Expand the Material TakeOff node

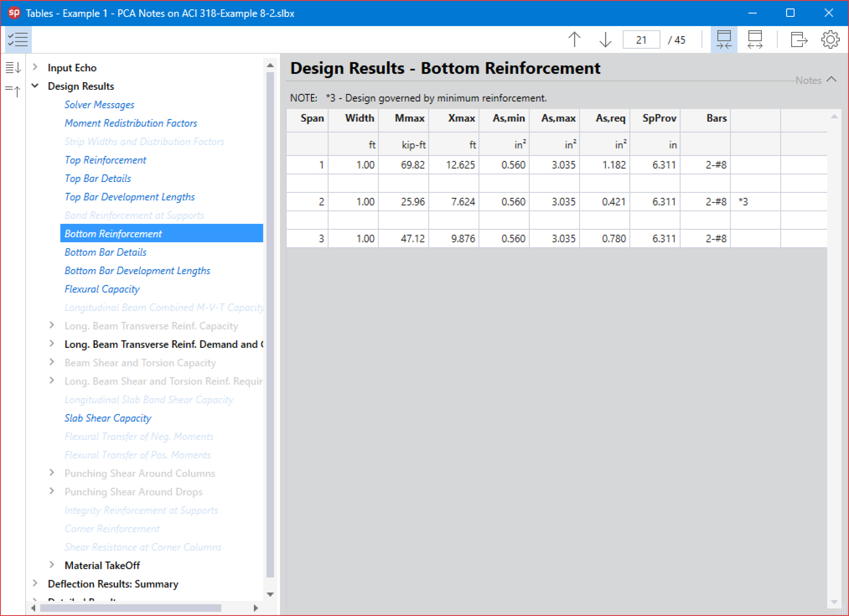(x=52, y=565)
